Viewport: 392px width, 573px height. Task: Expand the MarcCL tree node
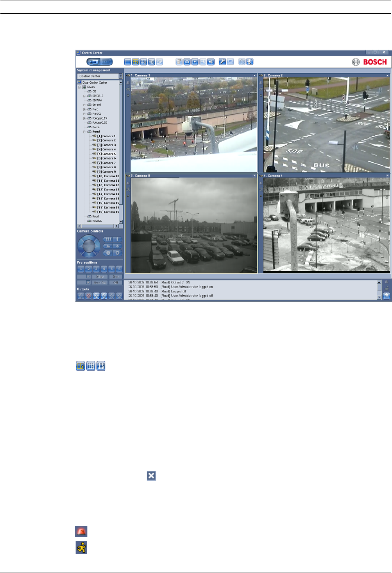(84, 114)
